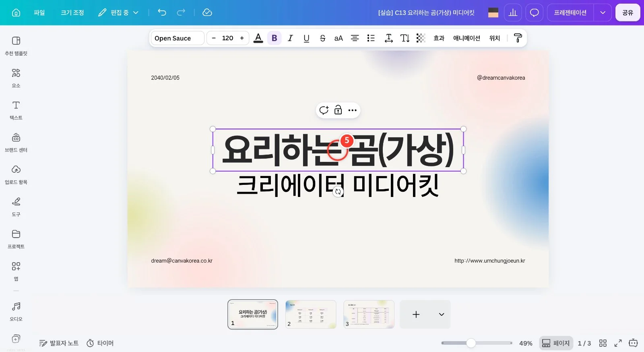Toggle underline formatting
Image resolution: width=644 pixels, height=352 pixels.
tap(306, 38)
